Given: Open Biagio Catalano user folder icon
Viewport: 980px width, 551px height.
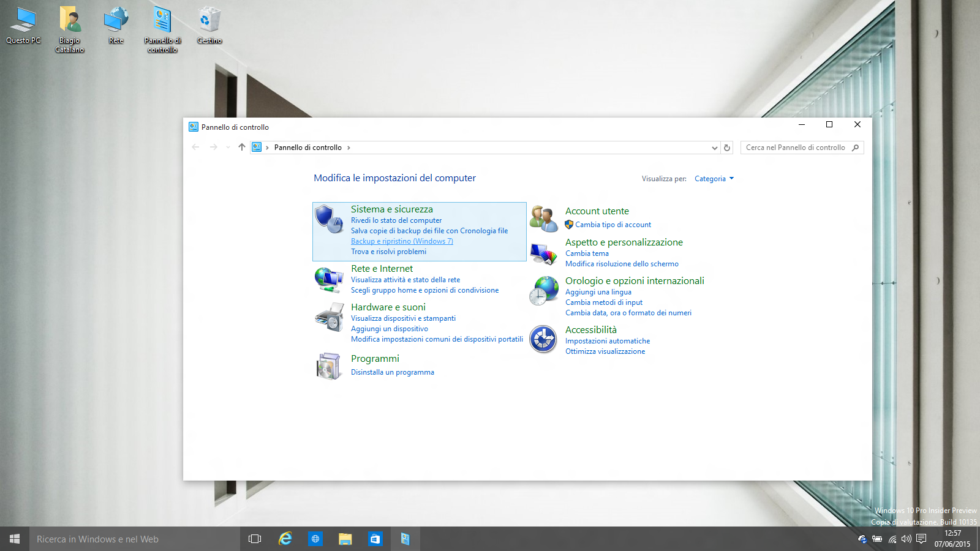Looking at the screenshot, I should coord(70,29).
